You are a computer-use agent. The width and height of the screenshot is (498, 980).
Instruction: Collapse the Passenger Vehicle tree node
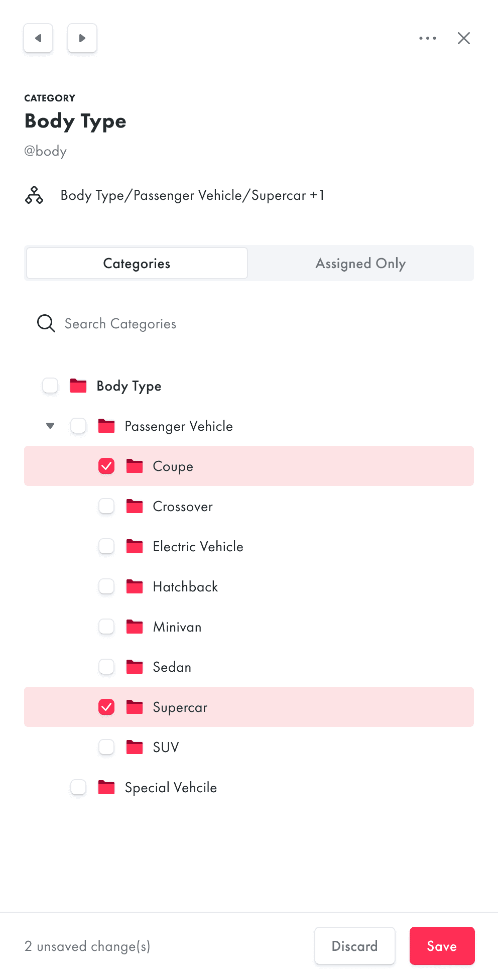click(x=50, y=426)
